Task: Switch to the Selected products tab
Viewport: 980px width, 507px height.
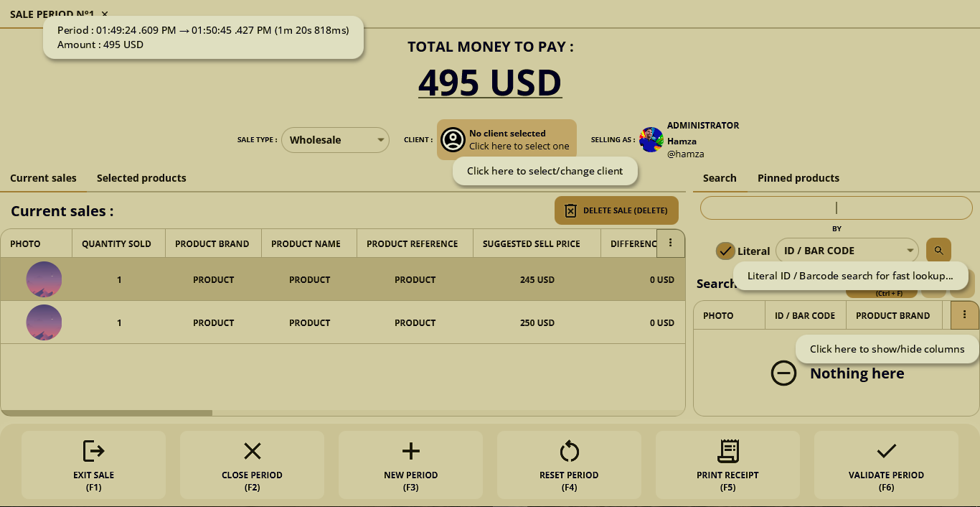Action: tap(141, 178)
